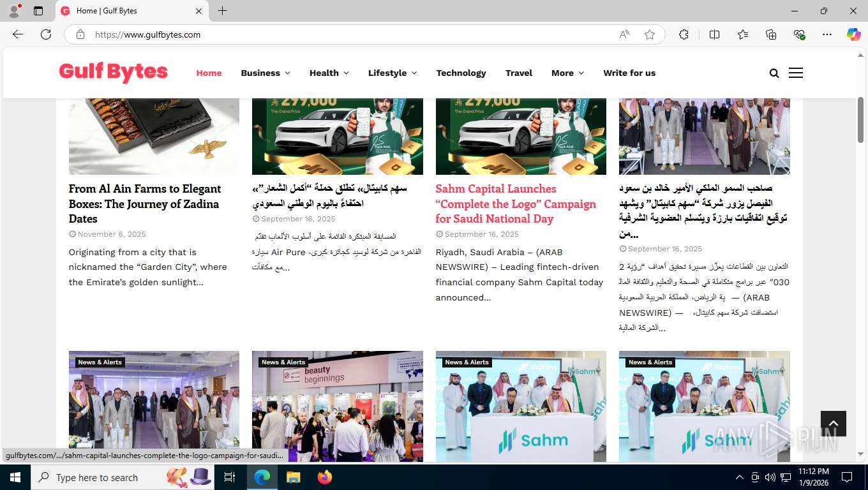Open Windows Start menu
The image size is (868, 490).
tap(15, 477)
